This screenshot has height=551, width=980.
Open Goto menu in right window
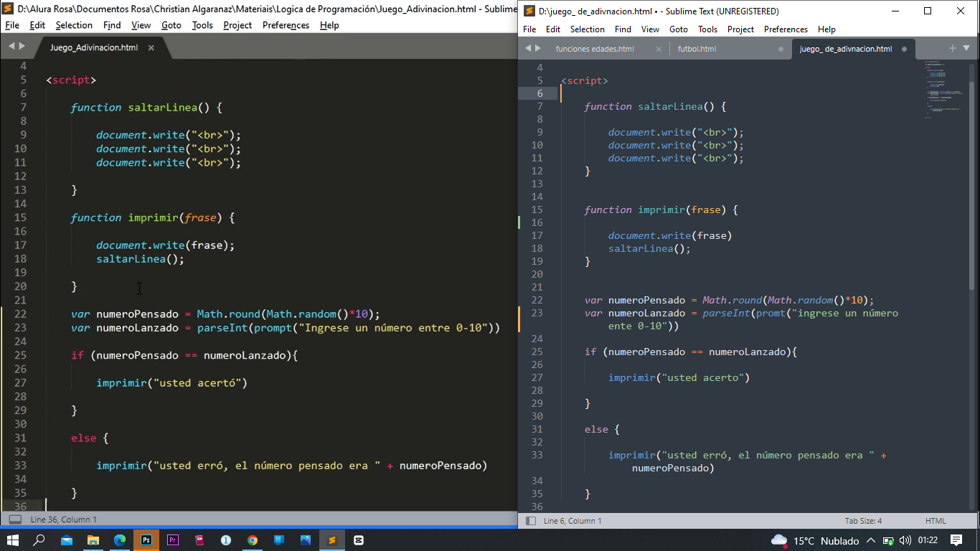(x=679, y=29)
